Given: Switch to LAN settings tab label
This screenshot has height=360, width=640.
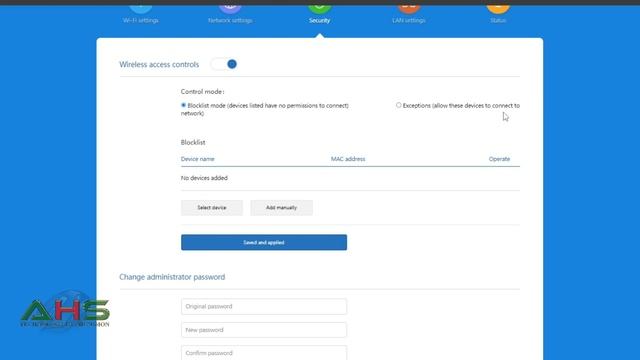Looking at the screenshot, I should tap(409, 20).
